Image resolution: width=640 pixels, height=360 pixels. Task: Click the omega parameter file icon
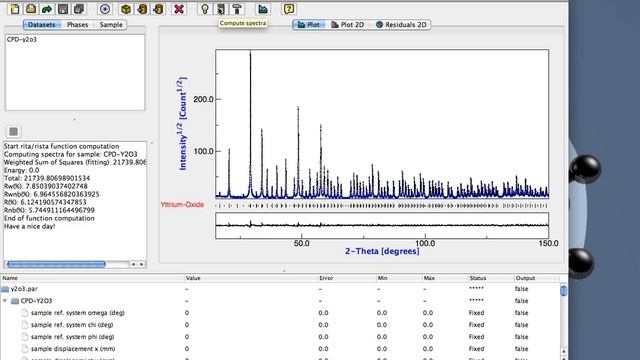tap(25, 313)
